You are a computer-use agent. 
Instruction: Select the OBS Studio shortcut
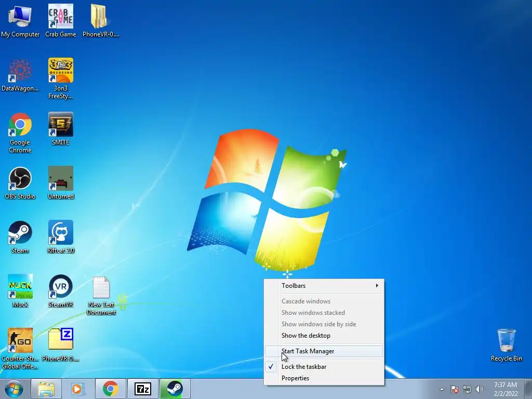click(20, 183)
